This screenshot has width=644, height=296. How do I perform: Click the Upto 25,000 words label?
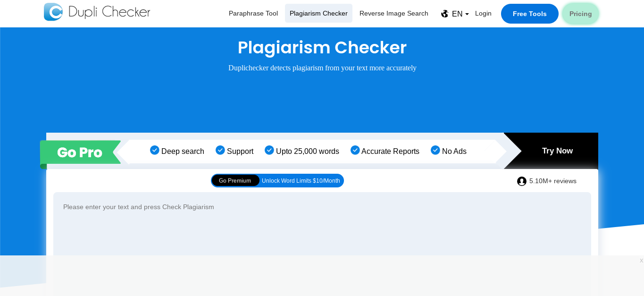[x=308, y=151]
